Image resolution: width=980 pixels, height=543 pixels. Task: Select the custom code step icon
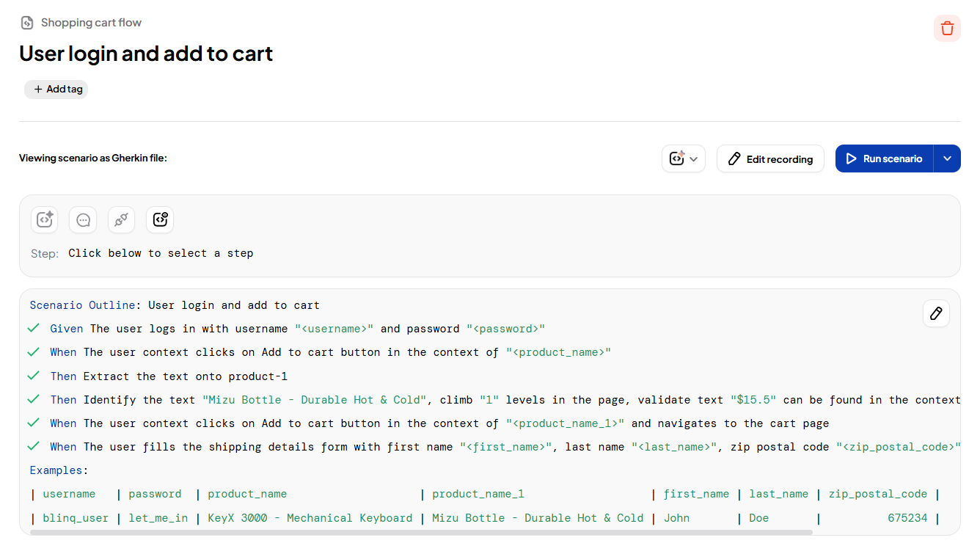[x=160, y=219]
